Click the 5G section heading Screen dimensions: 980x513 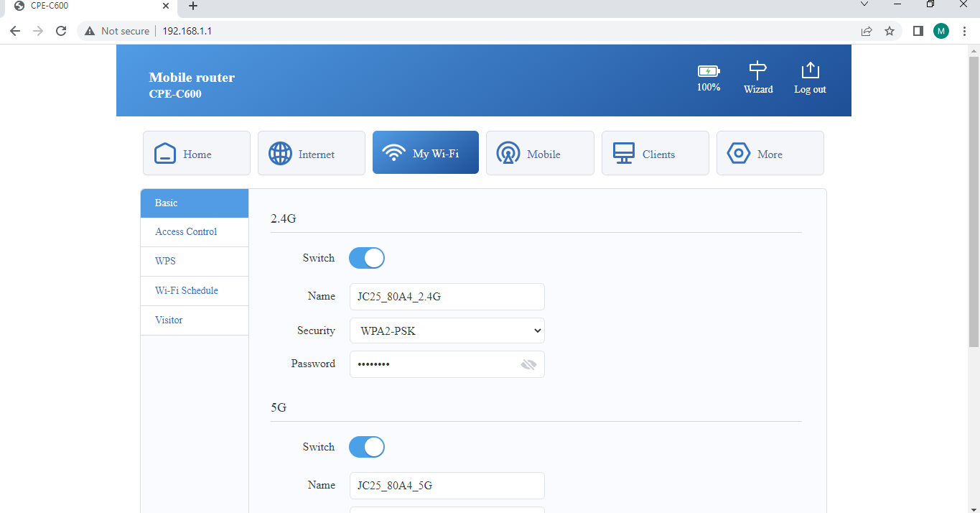pos(279,407)
